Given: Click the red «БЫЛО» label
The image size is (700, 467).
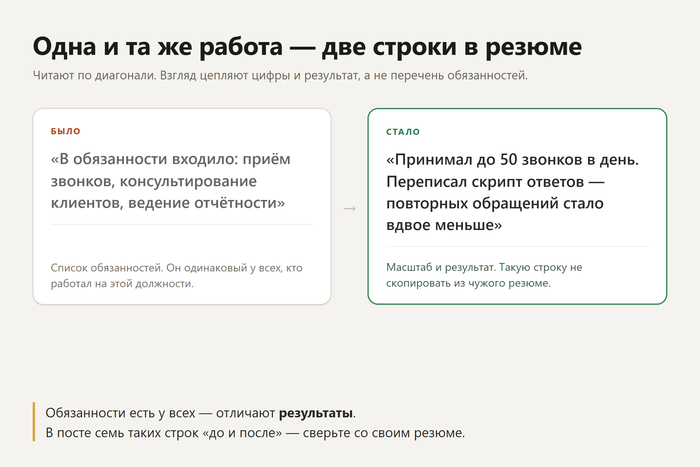Looking at the screenshot, I should [66, 131].
